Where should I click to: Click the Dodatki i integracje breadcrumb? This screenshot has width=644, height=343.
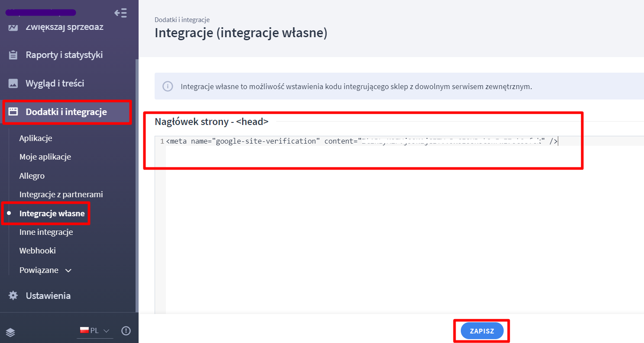tap(182, 20)
